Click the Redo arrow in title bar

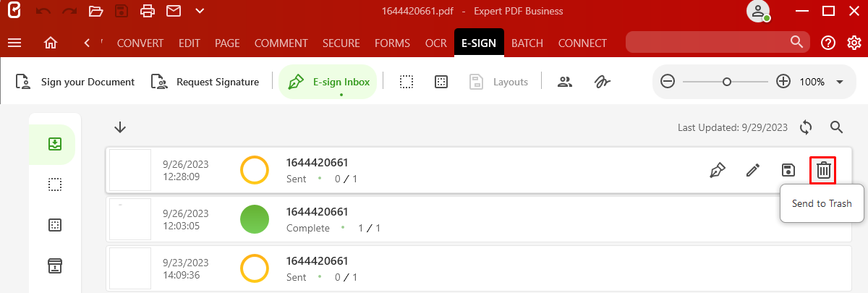[69, 11]
